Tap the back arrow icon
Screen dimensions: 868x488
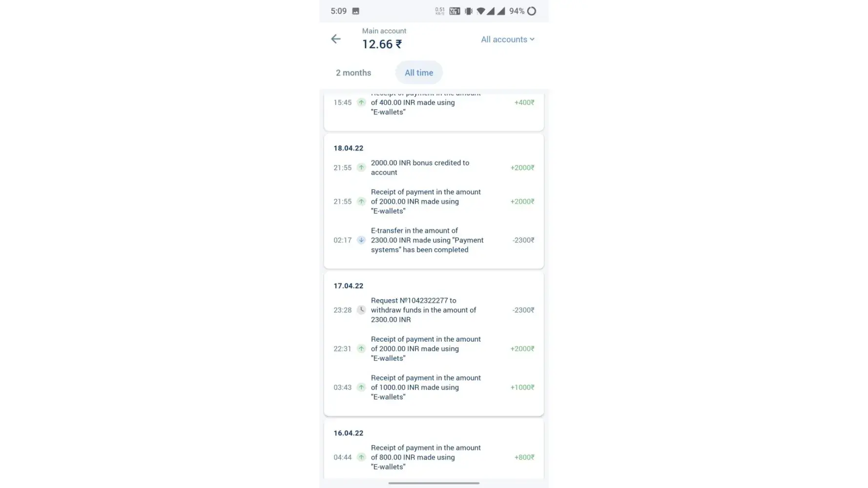pos(336,39)
